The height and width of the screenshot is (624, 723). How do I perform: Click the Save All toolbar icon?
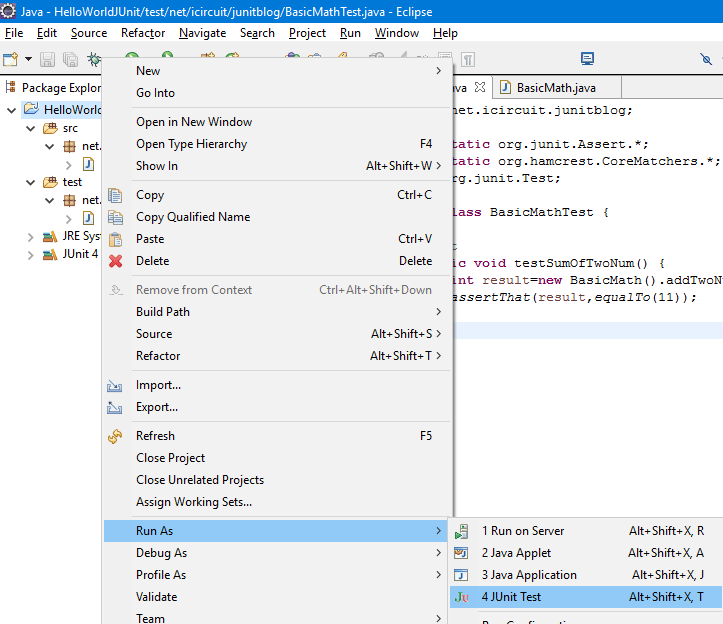tap(70, 59)
